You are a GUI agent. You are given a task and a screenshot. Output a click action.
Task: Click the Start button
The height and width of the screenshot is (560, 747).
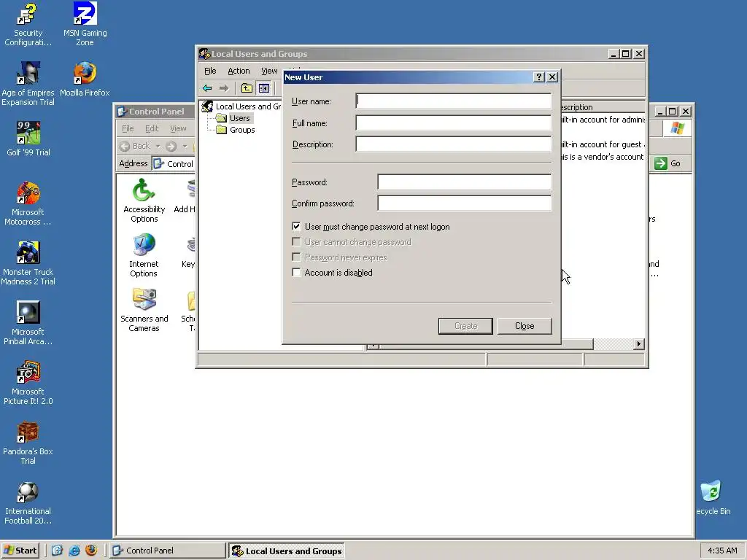click(x=20, y=551)
